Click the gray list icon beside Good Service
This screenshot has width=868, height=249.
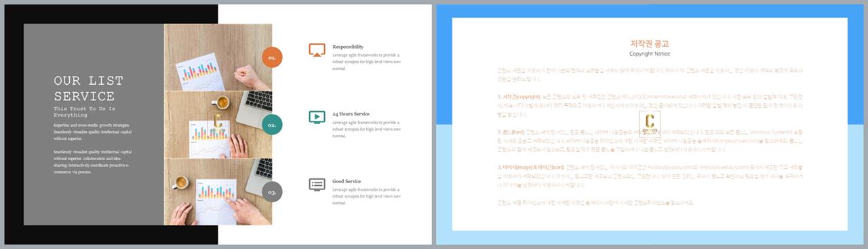(317, 184)
